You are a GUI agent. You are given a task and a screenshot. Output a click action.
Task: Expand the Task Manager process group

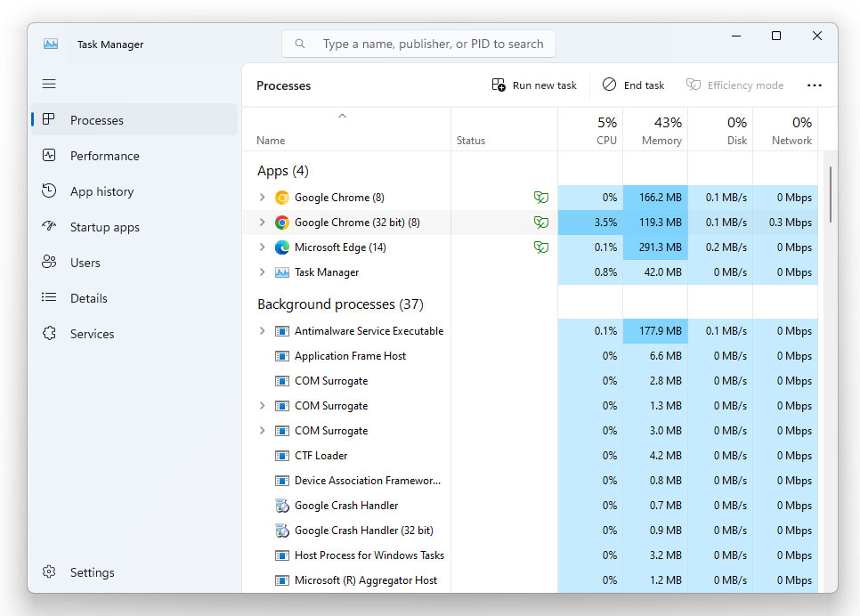(x=262, y=272)
